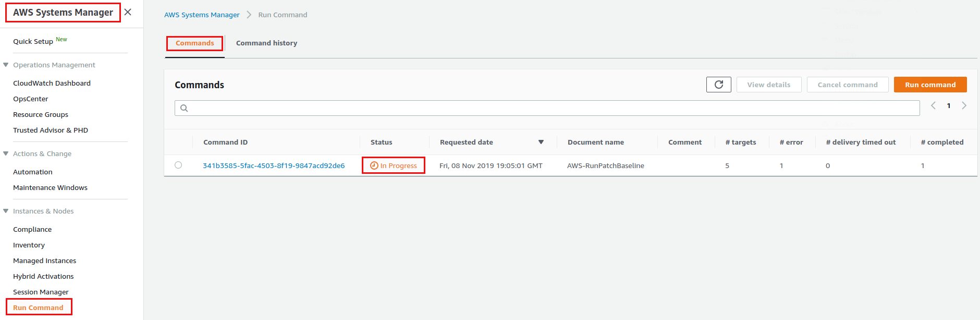The image size is (980, 320).
Task: Click the commands search input field
Action: 547,108
